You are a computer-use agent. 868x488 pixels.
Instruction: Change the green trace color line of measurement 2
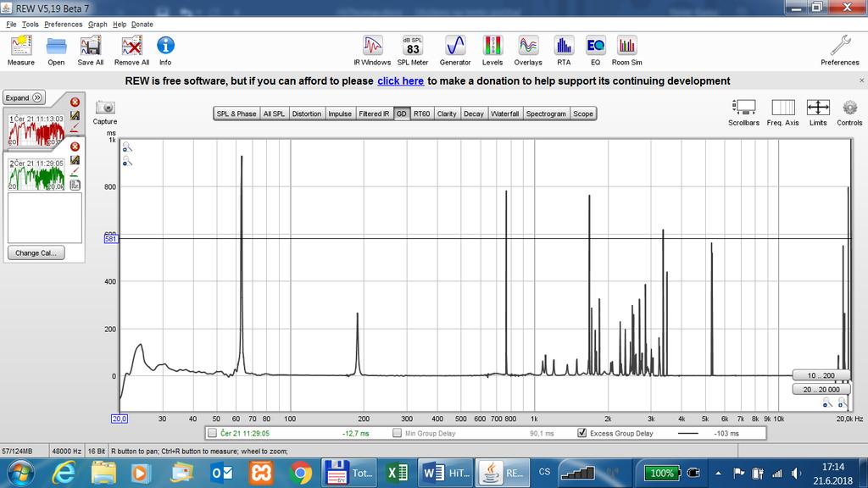coord(75,173)
